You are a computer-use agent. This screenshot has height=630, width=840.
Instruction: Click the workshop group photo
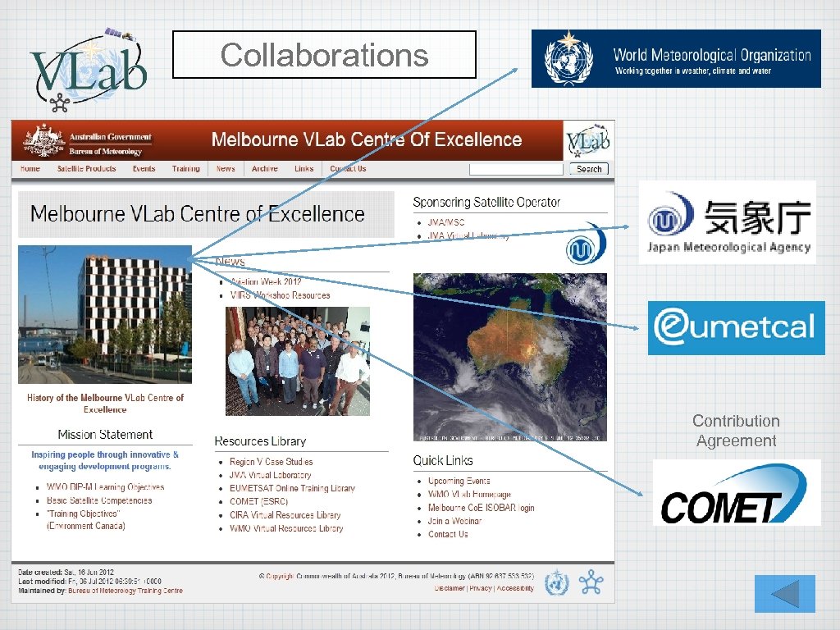click(298, 361)
